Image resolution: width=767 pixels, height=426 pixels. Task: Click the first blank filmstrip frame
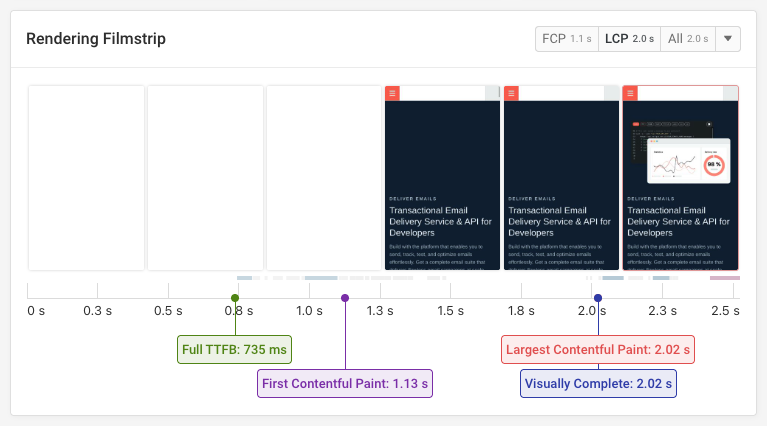pos(86,178)
